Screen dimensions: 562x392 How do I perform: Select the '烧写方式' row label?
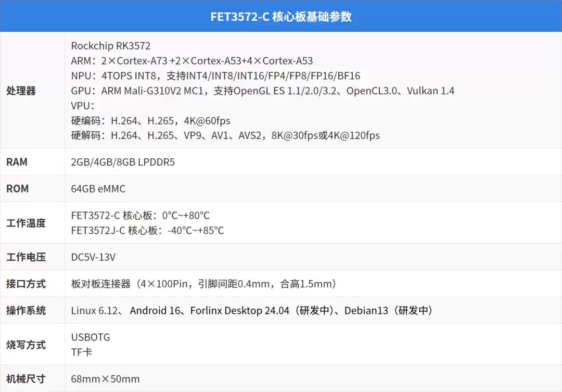26,345
